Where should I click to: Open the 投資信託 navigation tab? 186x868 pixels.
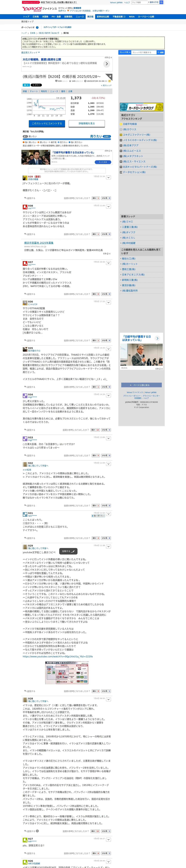68,16
